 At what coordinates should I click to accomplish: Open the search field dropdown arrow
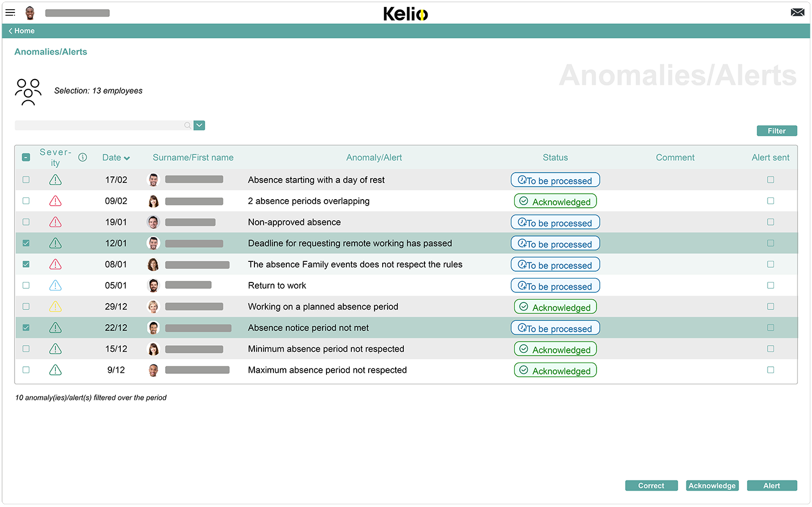199,125
